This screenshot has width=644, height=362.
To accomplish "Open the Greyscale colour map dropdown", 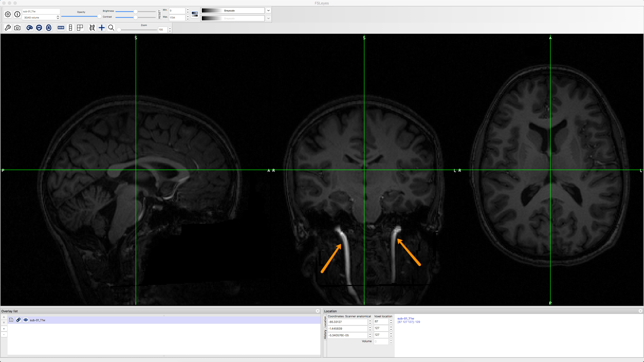I will click(x=232, y=10).
